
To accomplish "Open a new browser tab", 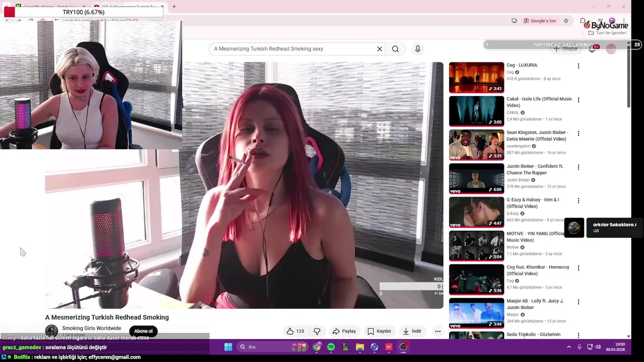I will click(174, 7).
